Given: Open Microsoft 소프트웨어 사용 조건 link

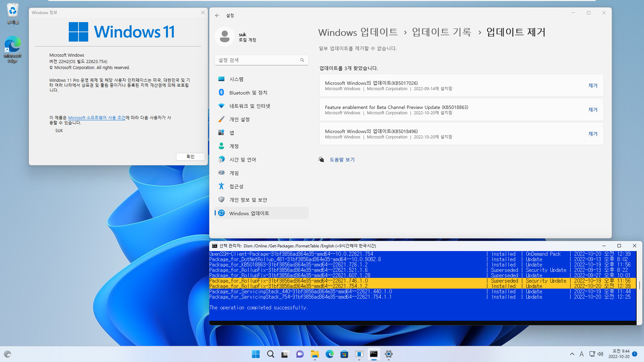Looking at the screenshot, I should tap(97, 118).
